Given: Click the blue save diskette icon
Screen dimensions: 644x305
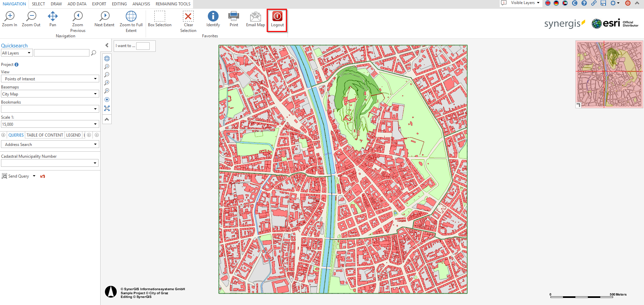Looking at the screenshot, I should tap(603, 3).
